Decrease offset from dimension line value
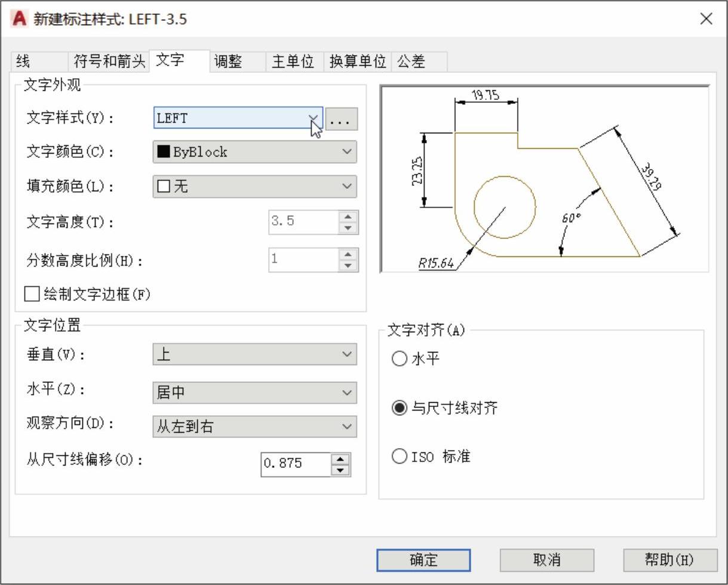Image resolution: width=728 pixels, height=585 pixels. point(340,470)
